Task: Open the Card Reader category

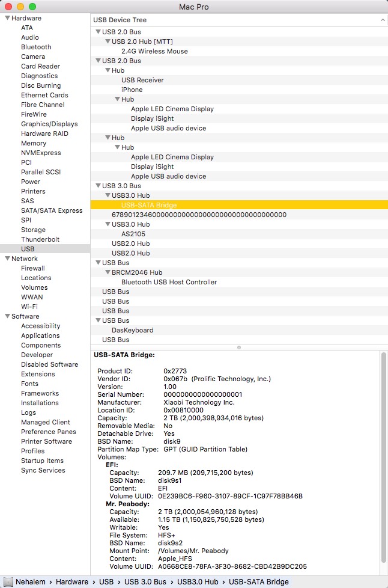Action: tap(40, 66)
